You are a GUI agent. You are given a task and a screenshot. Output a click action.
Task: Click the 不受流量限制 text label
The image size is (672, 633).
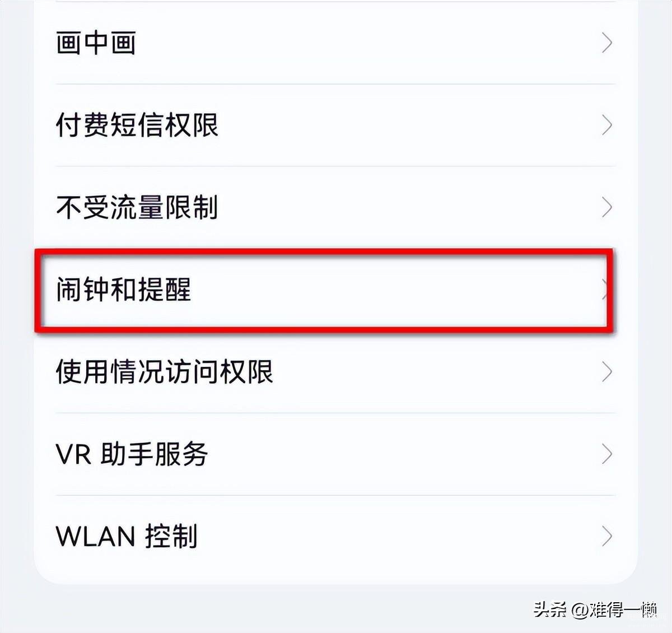click(x=137, y=207)
